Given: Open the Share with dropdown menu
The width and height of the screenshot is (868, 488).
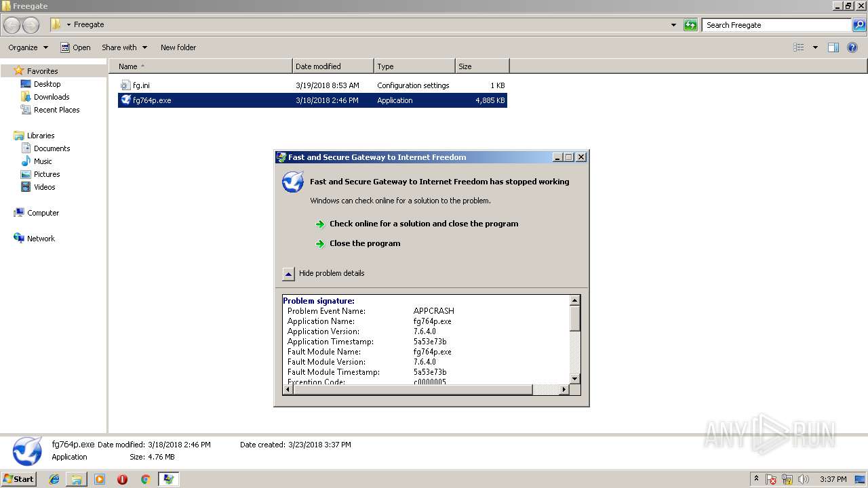Looking at the screenshot, I should click(124, 47).
